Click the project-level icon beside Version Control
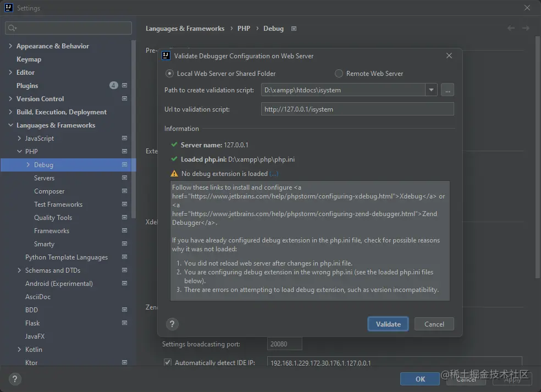The height and width of the screenshot is (392, 541). (x=125, y=99)
